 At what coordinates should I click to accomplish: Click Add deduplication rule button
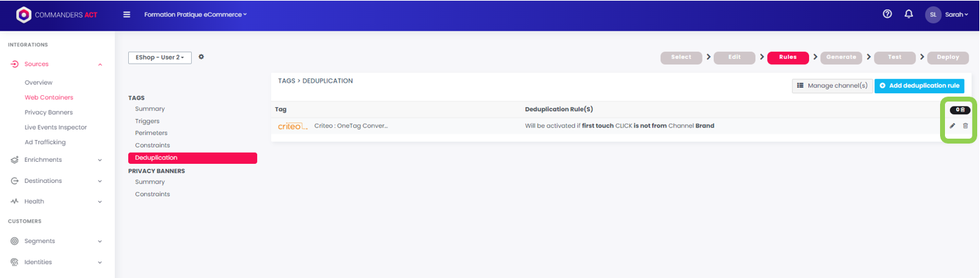[x=919, y=85]
